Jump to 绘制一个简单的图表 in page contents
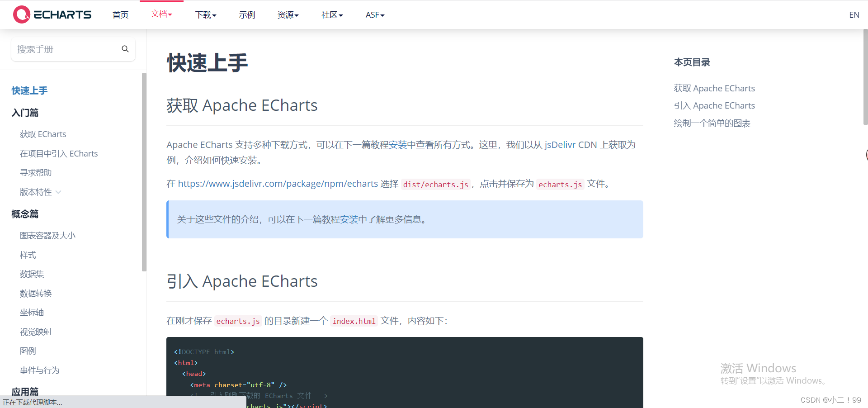 coord(712,123)
